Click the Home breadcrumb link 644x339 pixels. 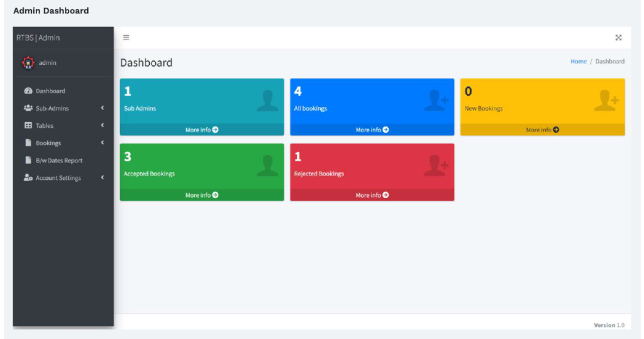coord(579,61)
